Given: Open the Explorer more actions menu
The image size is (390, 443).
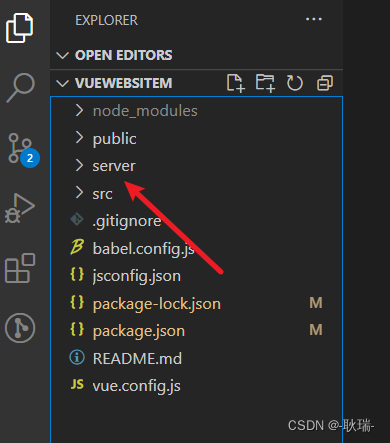Looking at the screenshot, I should [314, 19].
